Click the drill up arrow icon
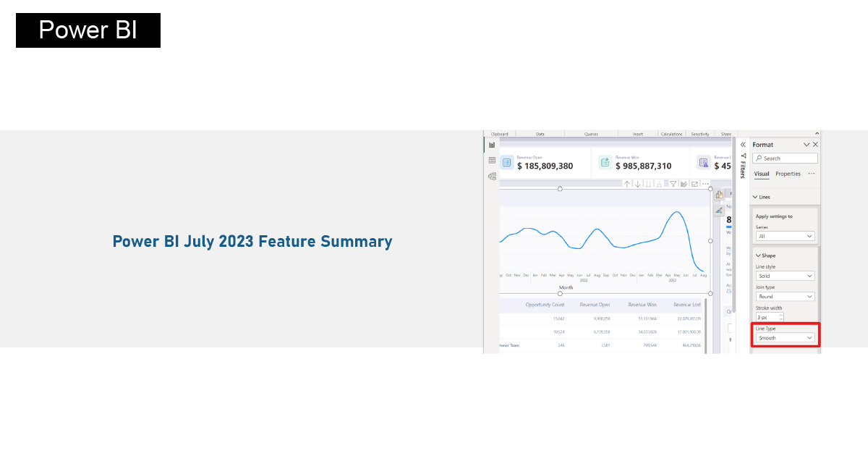This screenshot has width=868, height=456. 627,184
